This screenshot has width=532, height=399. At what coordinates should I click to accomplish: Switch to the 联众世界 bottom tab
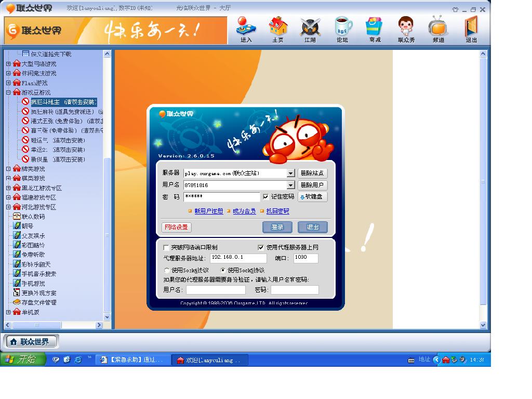(31, 342)
